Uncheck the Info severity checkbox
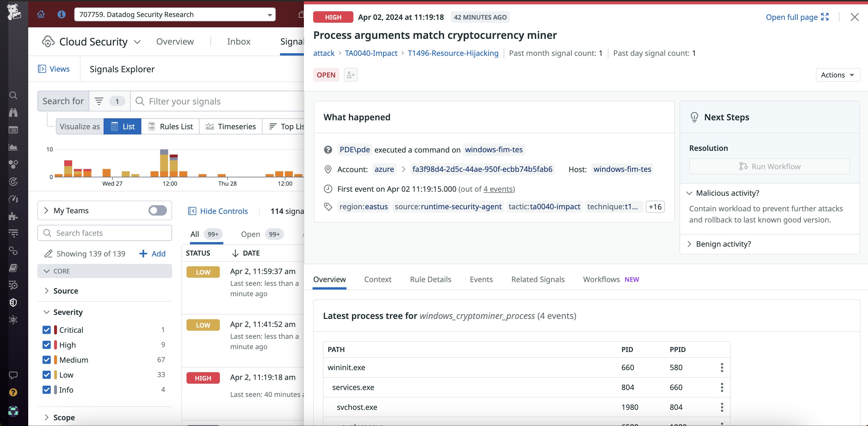868x426 pixels. point(47,390)
